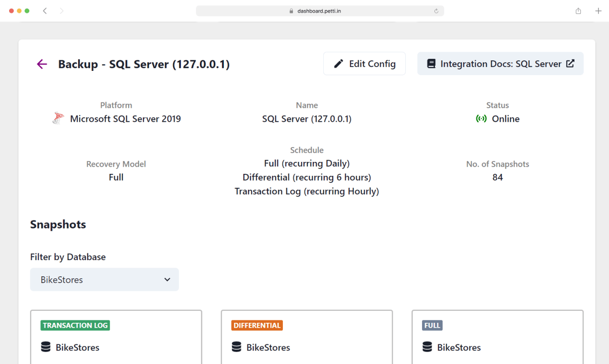
Task: Click the green Online signal icon
Action: pyautogui.click(x=481, y=119)
